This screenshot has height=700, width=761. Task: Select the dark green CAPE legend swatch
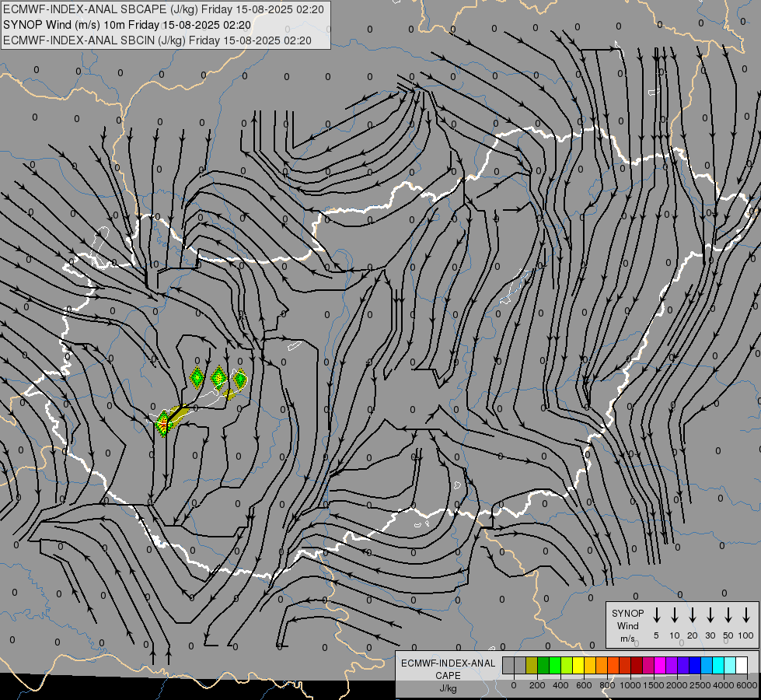[543, 665]
